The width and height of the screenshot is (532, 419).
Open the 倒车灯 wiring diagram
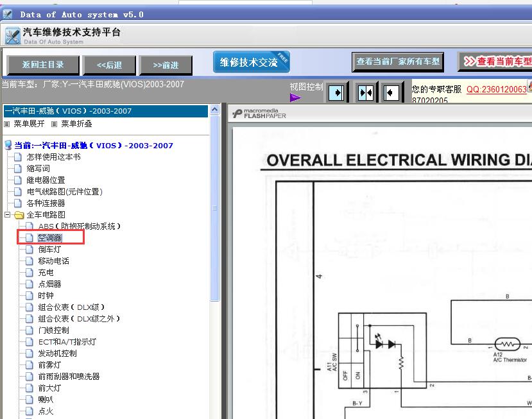pos(49,250)
